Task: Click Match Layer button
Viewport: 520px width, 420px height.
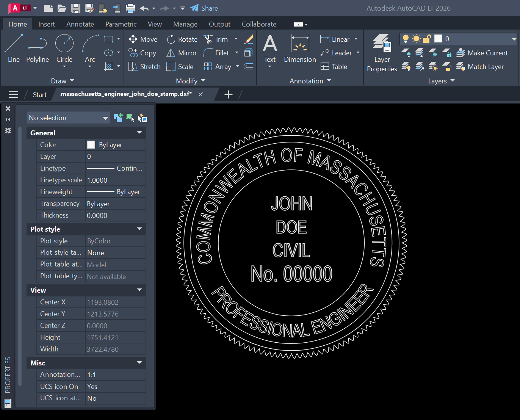Action: coord(480,67)
